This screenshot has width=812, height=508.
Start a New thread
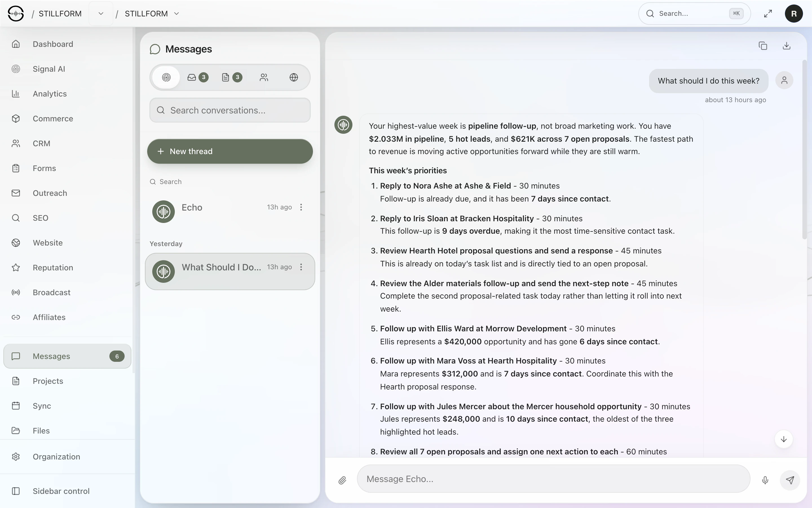pos(230,151)
